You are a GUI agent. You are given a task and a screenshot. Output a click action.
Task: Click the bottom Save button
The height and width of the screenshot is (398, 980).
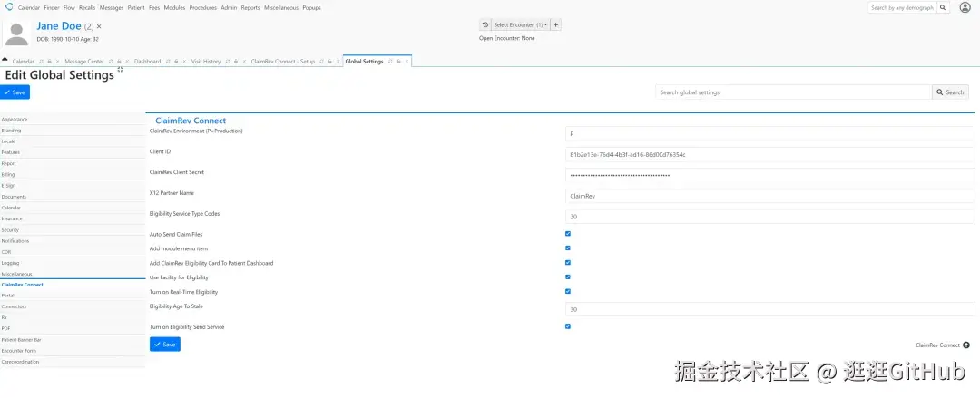pos(165,345)
